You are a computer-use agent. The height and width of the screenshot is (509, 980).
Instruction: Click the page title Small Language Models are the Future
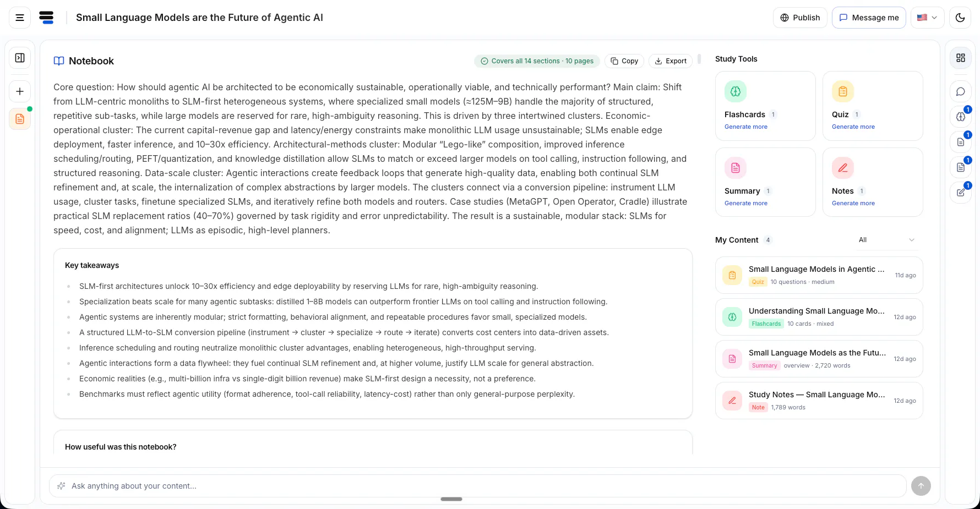click(x=199, y=18)
